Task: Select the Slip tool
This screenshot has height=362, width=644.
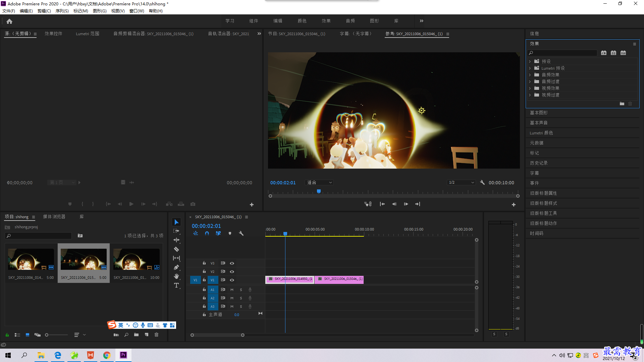Action: coord(176,258)
